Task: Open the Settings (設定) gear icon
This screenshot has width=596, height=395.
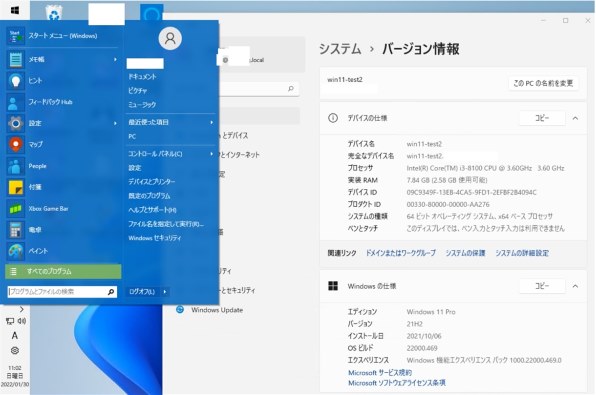Action: point(16,124)
